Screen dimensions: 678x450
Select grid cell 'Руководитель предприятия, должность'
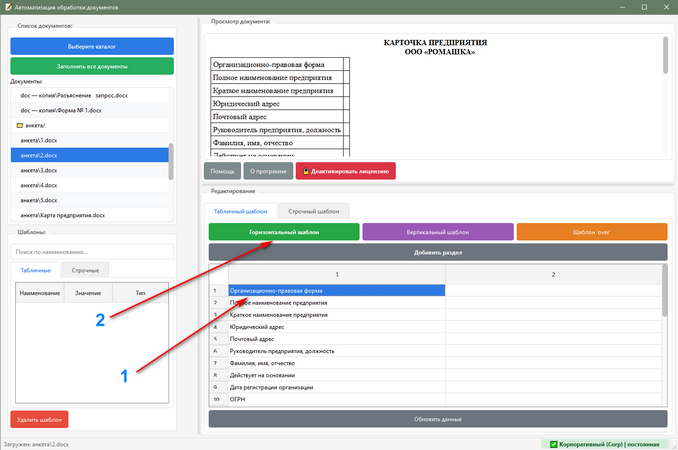337,351
